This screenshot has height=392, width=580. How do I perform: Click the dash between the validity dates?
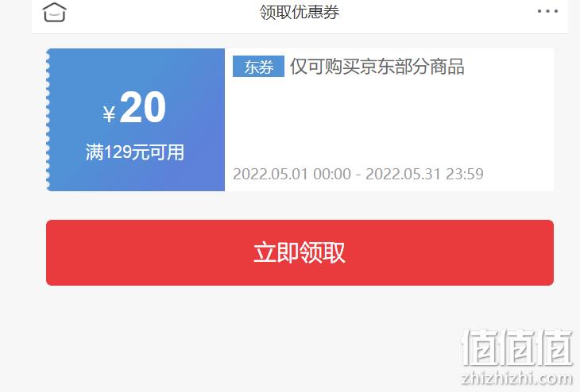pyautogui.click(x=358, y=175)
